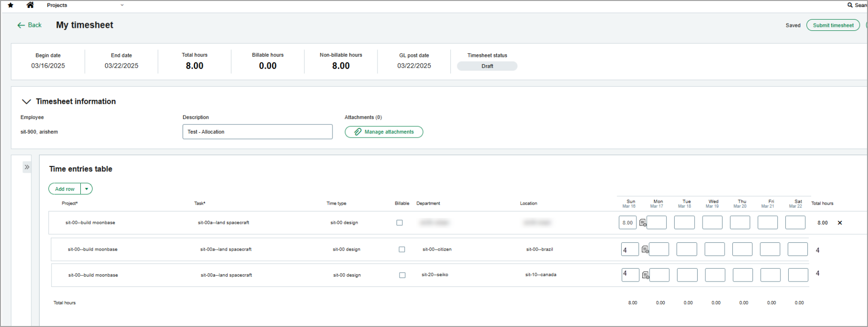Viewport: 868px width, 327px height.
Task: Delete first time entry row with X
Action: (x=840, y=223)
